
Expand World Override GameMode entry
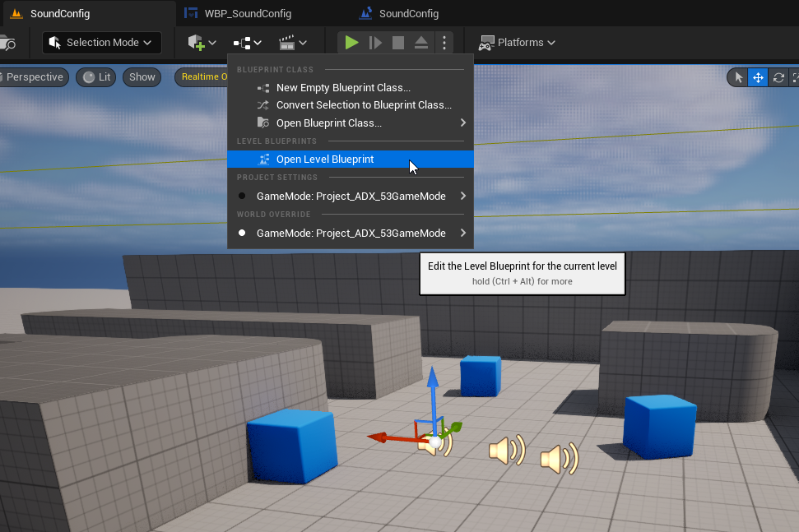350,233
